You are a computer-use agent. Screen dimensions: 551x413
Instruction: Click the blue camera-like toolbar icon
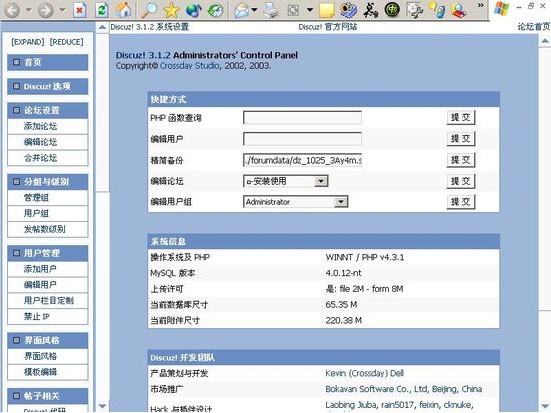[348, 9]
